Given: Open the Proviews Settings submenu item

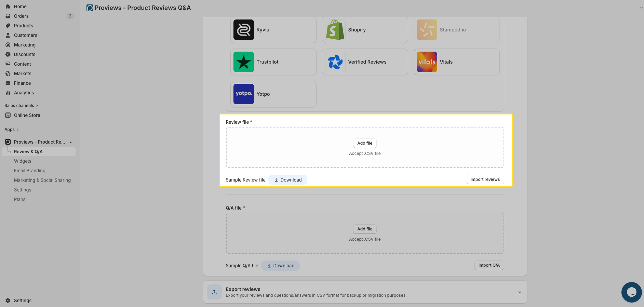Looking at the screenshot, I should pos(23,190).
